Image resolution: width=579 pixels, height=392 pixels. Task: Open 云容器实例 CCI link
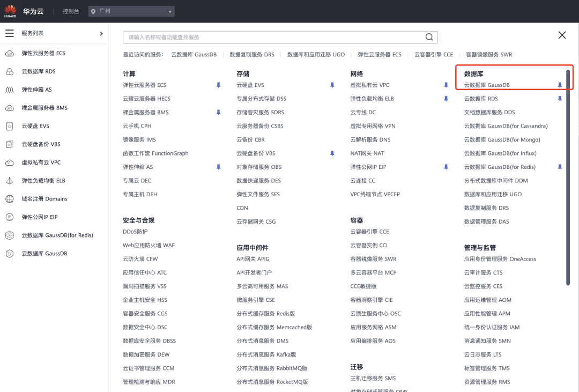point(369,245)
